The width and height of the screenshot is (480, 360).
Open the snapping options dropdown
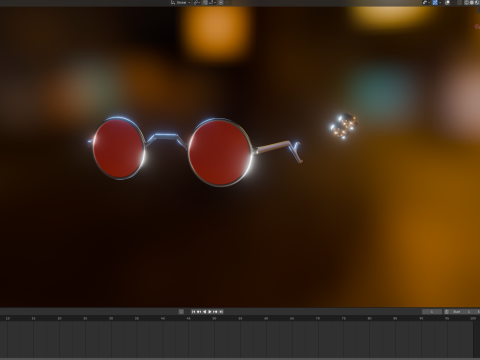coord(212,2)
